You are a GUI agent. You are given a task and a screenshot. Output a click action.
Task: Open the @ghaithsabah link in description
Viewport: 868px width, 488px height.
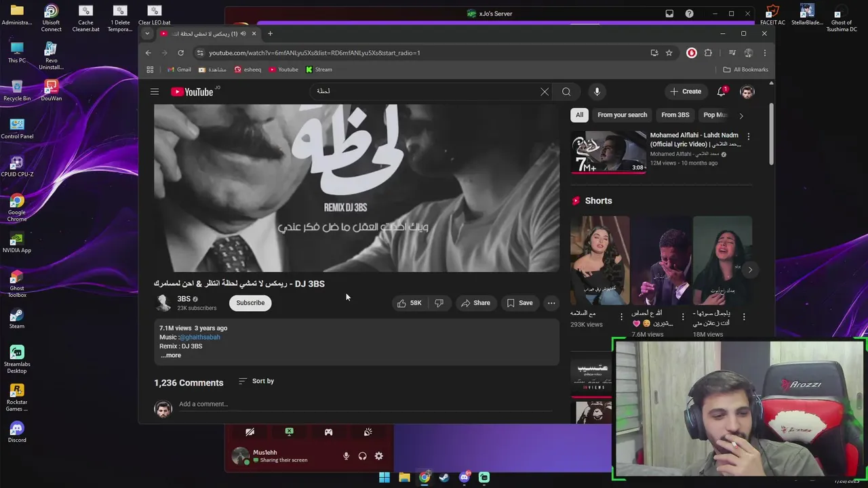[x=199, y=337]
